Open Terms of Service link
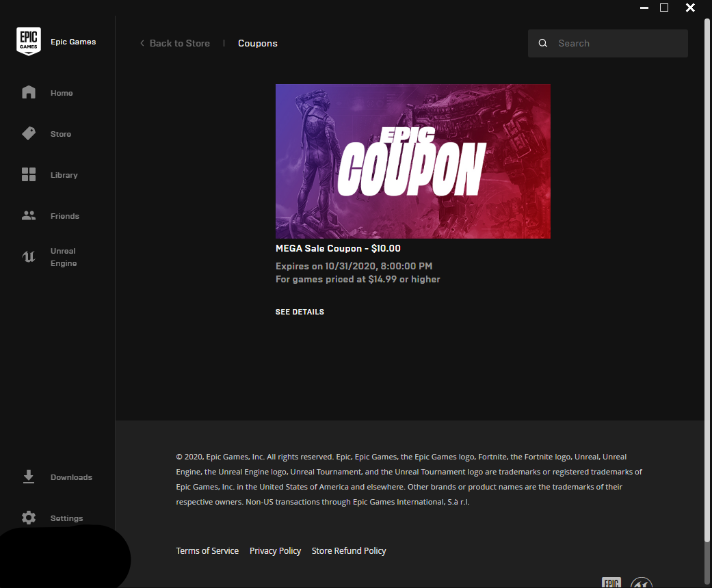The width and height of the screenshot is (712, 588). [x=207, y=551]
